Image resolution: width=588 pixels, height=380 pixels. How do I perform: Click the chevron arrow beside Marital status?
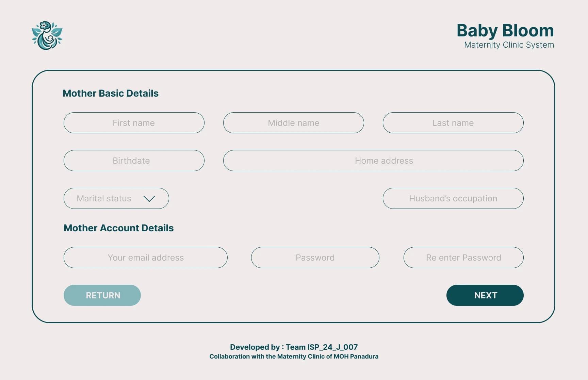pos(149,199)
